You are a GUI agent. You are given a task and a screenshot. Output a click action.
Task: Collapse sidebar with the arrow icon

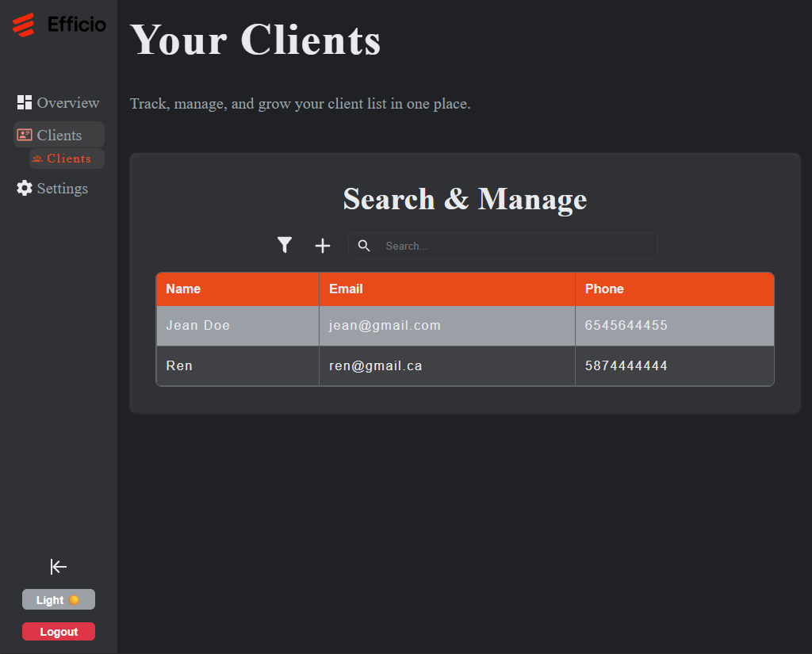(x=59, y=566)
